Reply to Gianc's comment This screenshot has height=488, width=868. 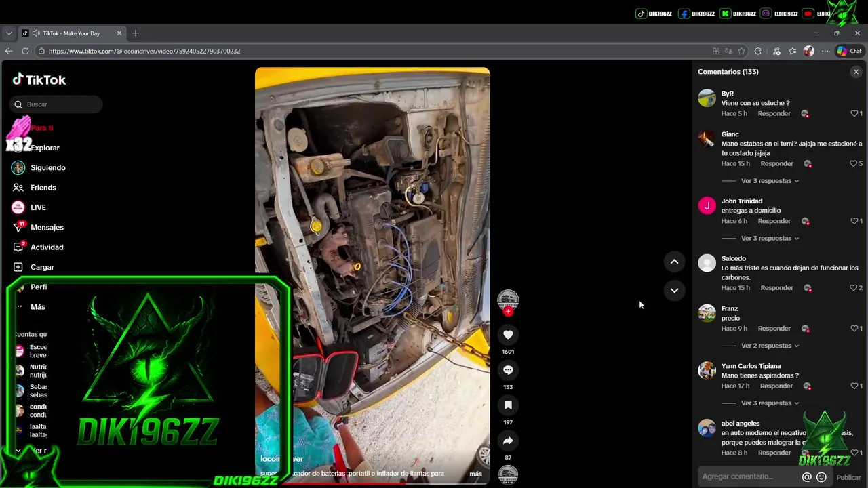pyautogui.click(x=776, y=163)
